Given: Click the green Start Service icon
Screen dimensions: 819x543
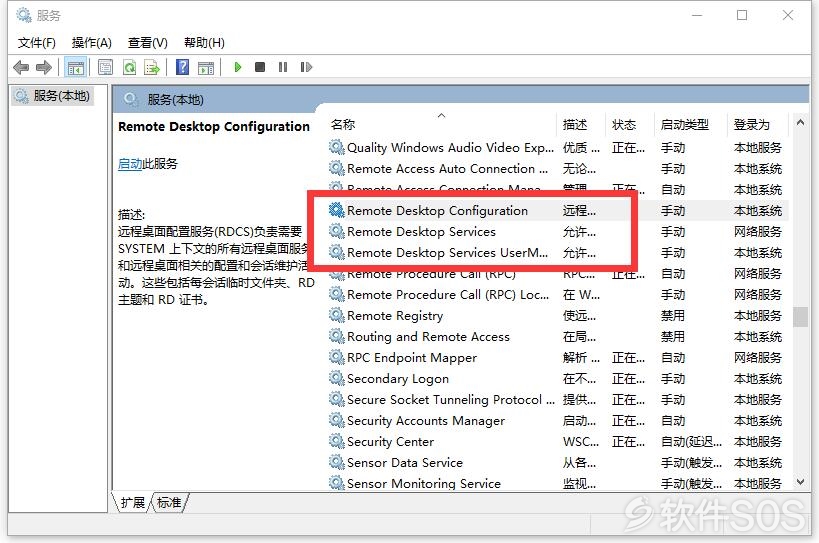Looking at the screenshot, I should click(238, 67).
